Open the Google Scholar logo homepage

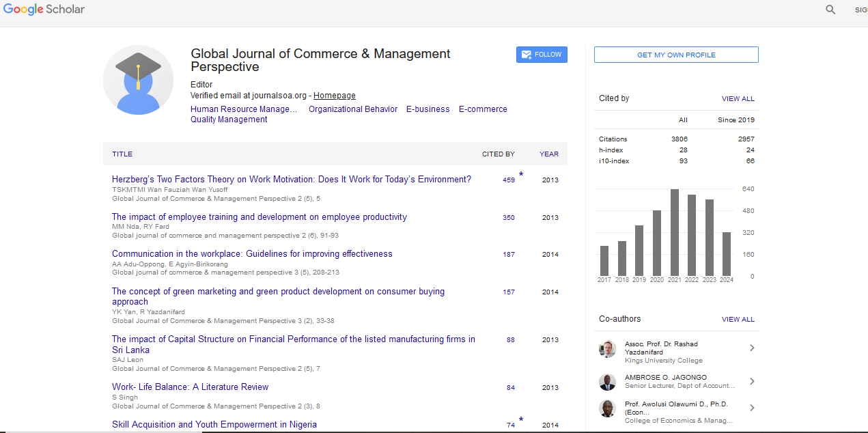point(44,10)
